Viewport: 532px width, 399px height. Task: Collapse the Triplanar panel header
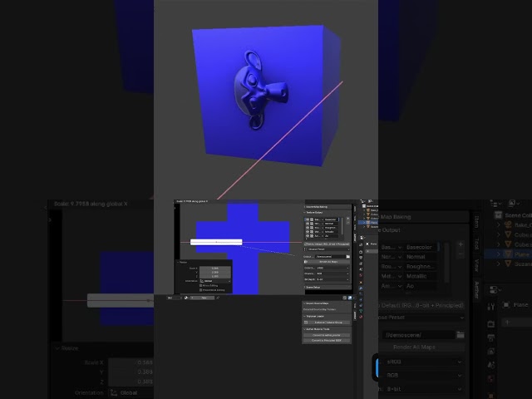click(x=314, y=316)
